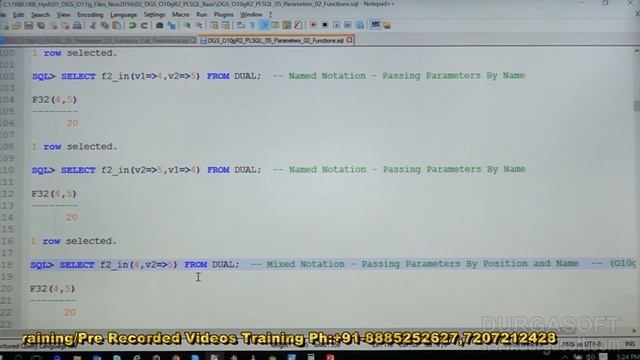Click the Copy toolbar icon

(x=105, y=26)
